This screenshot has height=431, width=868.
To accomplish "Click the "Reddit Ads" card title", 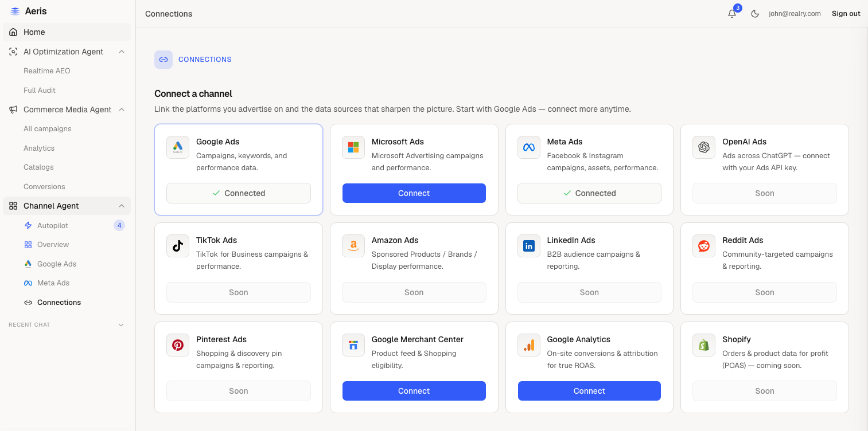I will [x=743, y=240].
